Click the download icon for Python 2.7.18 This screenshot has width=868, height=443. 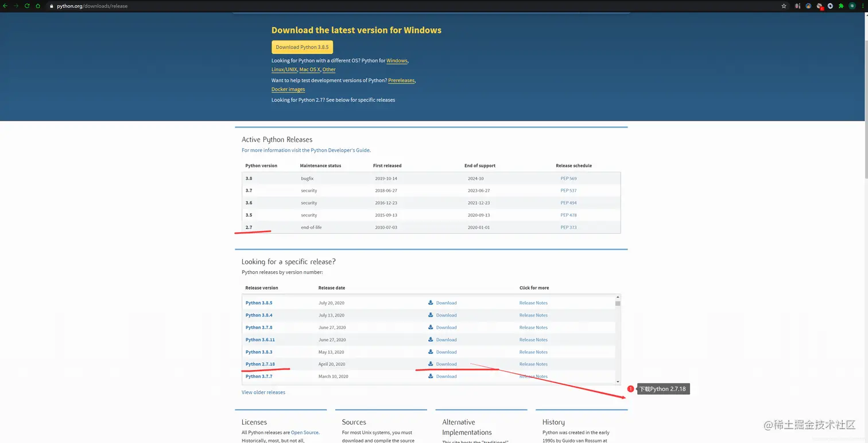(431, 364)
